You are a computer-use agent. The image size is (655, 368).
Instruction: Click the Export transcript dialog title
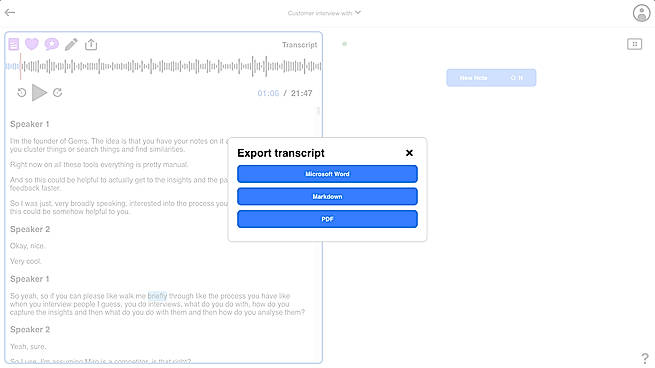[281, 153]
